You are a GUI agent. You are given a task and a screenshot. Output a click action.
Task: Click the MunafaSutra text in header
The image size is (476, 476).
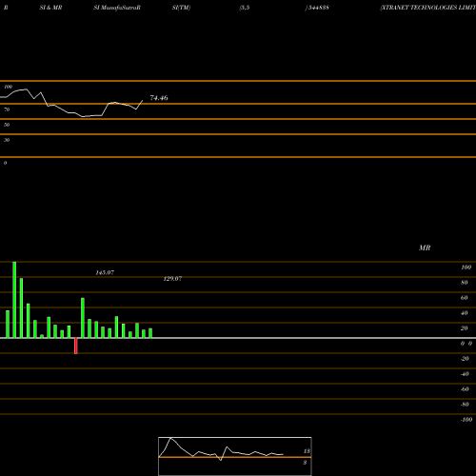coord(119,8)
